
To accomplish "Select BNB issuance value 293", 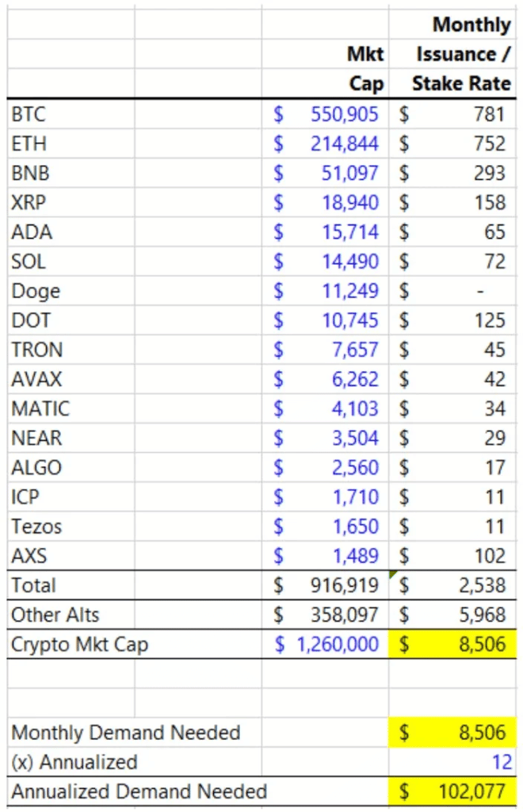I will [490, 174].
